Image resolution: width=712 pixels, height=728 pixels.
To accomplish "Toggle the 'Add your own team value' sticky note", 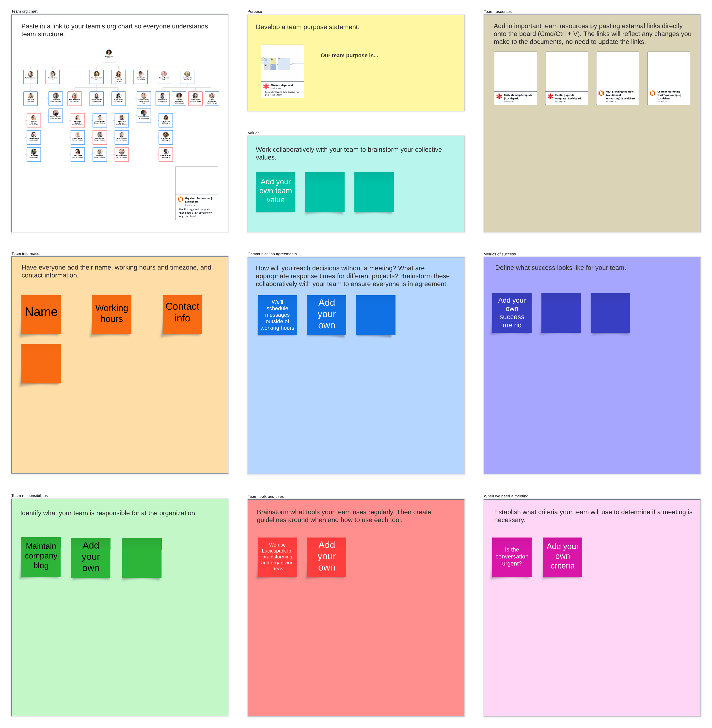I will pyautogui.click(x=276, y=192).
